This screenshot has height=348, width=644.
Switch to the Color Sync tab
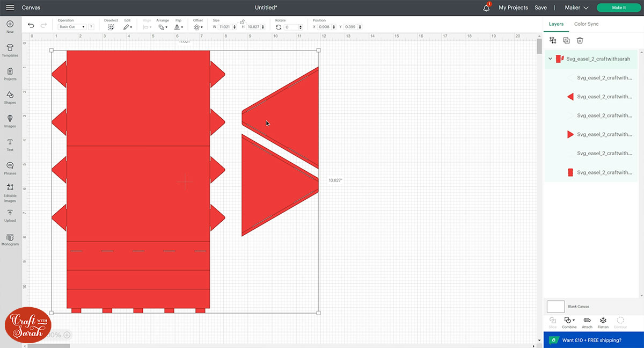pyautogui.click(x=586, y=24)
